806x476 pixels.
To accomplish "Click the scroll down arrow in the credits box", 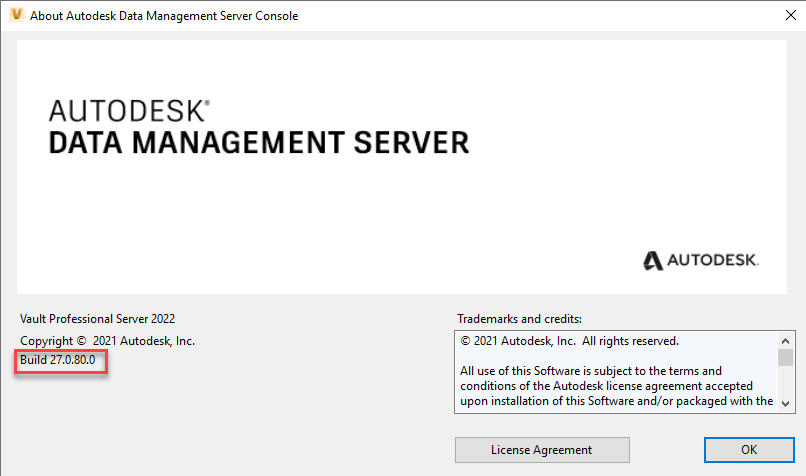I will [785, 402].
